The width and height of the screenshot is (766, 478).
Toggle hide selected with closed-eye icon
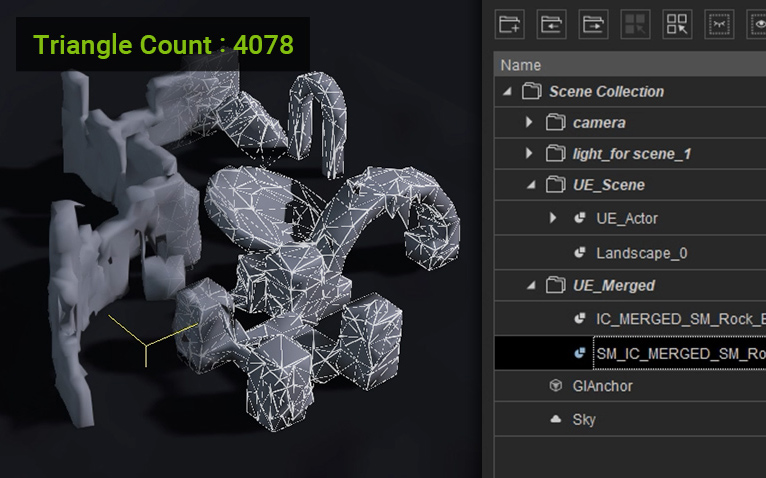coord(719,24)
